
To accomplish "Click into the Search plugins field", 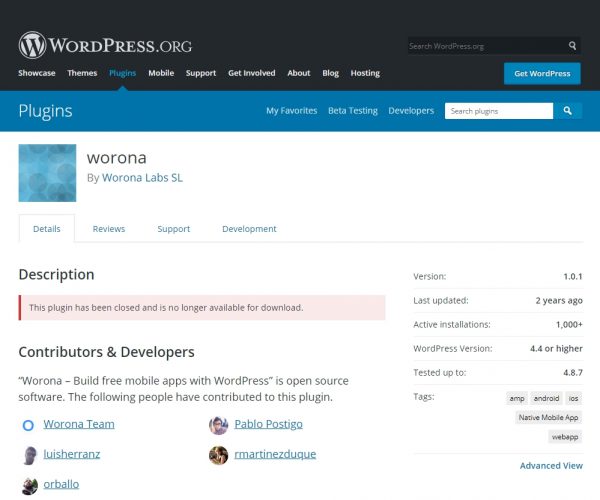I will 498,111.
